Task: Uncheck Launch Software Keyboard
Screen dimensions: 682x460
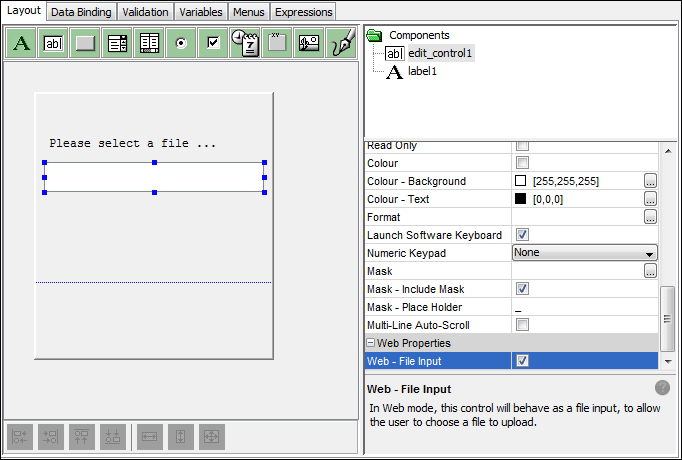Action: pos(522,235)
